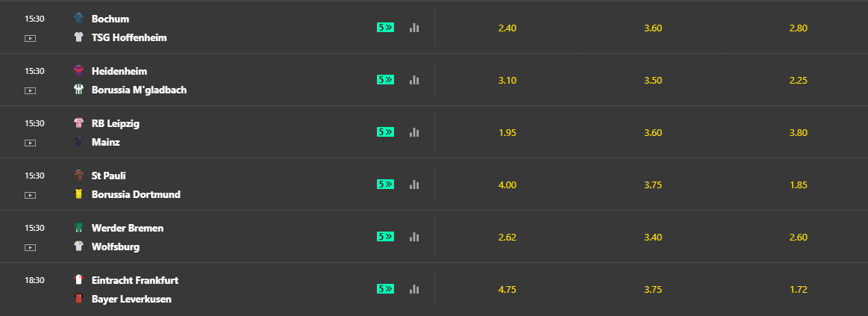This screenshot has width=868, height=316.
Task: Click video stream icon for Werder Bremen match
Action: (x=30, y=247)
